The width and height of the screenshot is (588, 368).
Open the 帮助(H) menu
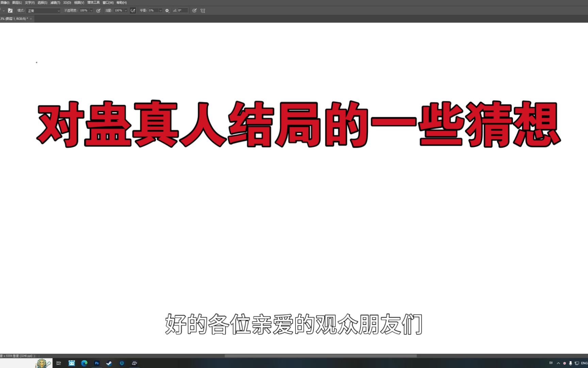click(x=121, y=2)
